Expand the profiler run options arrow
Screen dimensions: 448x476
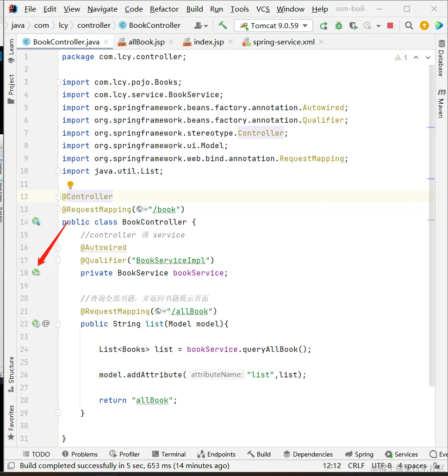click(x=378, y=26)
